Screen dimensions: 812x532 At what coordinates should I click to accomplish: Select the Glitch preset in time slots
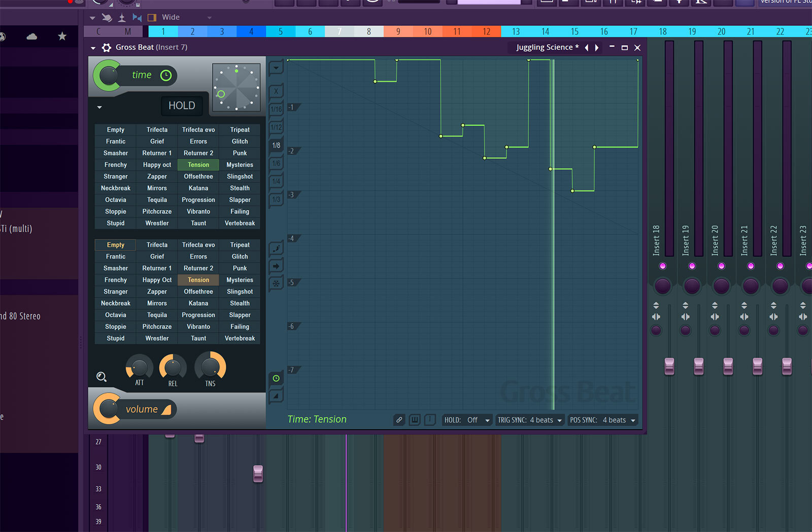pos(240,141)
